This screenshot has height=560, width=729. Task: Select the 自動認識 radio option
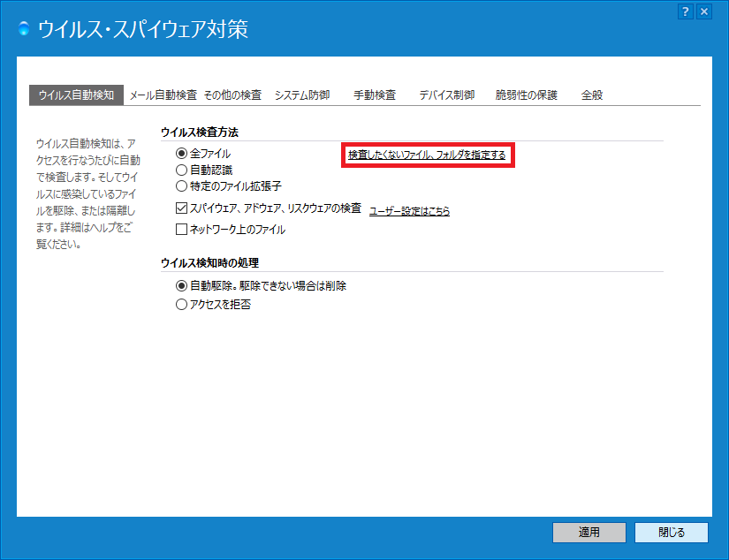(x=181, y=170)
